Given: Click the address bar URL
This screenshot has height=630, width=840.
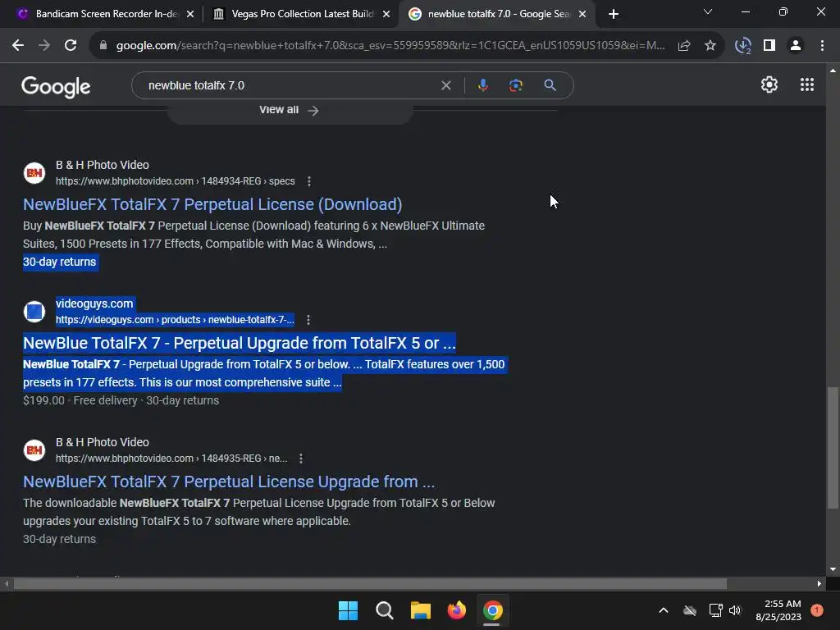Looking at the screenshot, I should 390,46.
